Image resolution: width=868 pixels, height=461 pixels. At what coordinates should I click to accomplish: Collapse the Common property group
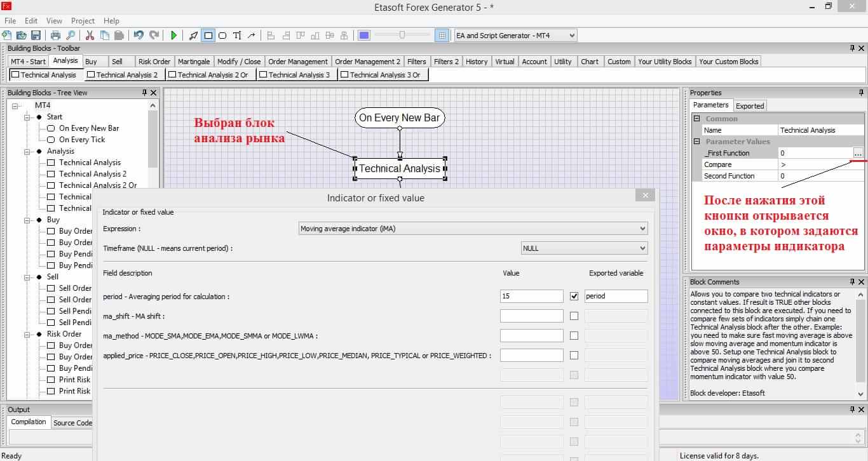pyautogui.click(x=697, y=119)
